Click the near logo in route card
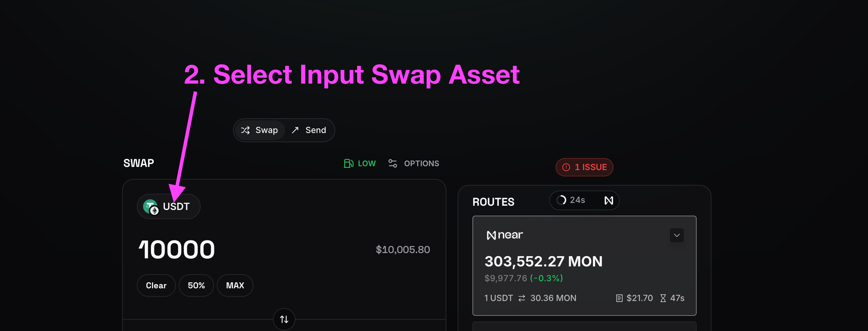 coord(505,235)
